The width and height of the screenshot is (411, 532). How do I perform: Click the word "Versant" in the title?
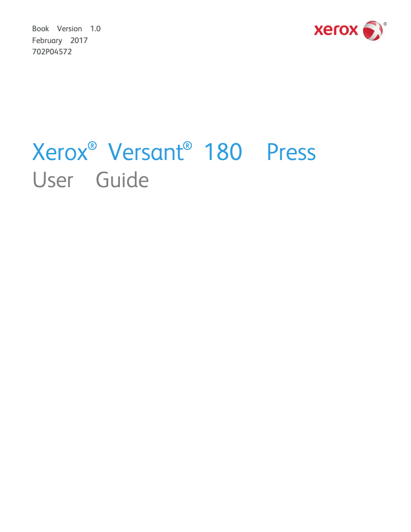(146, 152)
